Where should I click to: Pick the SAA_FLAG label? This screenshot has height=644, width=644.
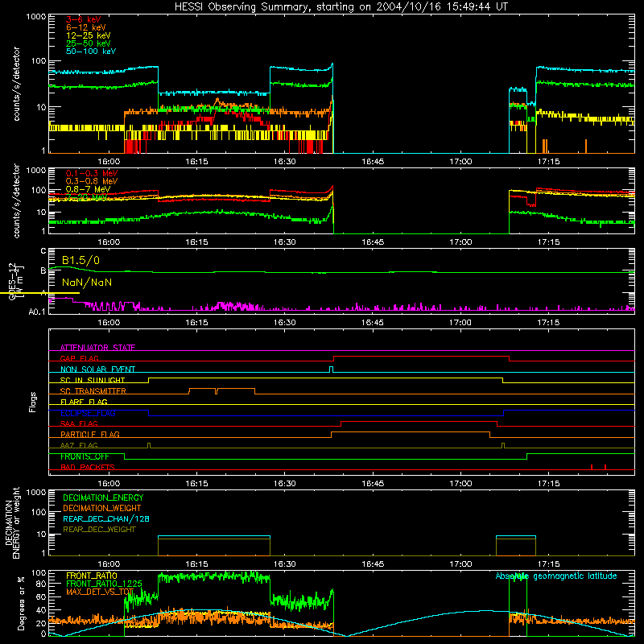(x=79, y=423)
